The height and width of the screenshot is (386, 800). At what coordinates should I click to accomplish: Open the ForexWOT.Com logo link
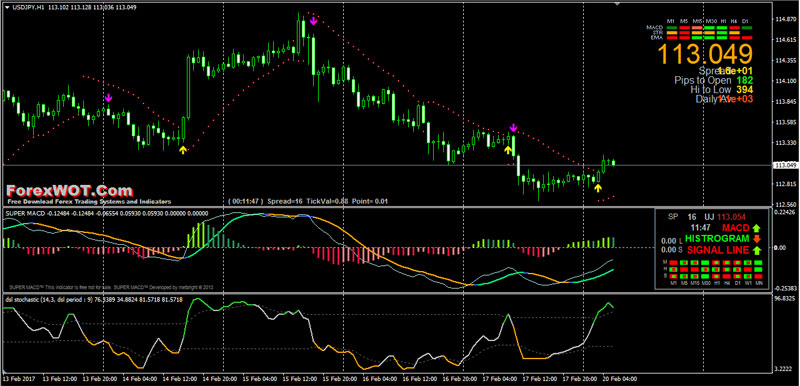click(x=69, y=191)
